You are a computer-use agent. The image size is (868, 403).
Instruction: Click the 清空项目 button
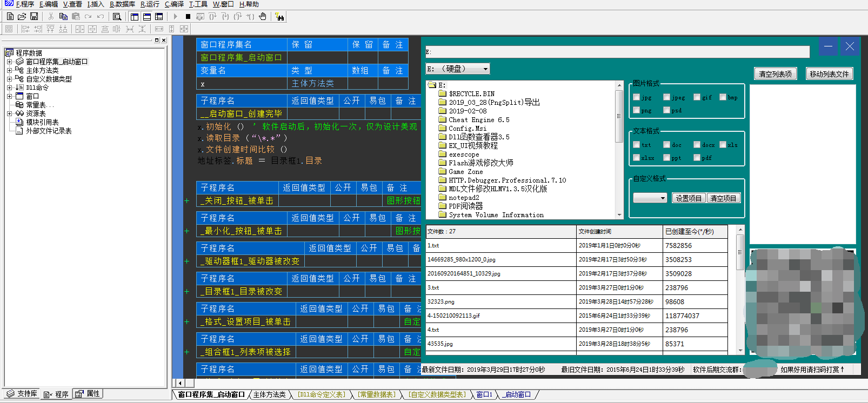(x=723, y=198)
